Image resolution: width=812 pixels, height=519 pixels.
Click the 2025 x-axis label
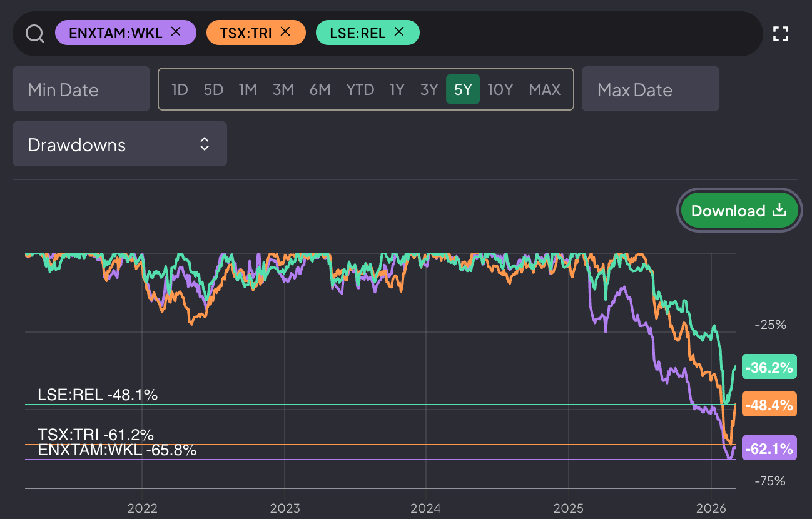click(x=569, y=508)
